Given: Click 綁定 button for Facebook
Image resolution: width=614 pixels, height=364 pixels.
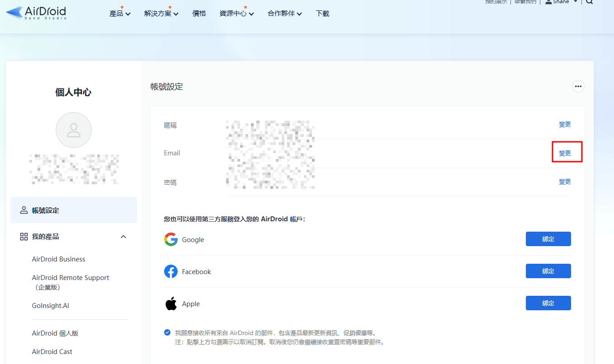Looking at the screenshot, I should pos(548,271).
